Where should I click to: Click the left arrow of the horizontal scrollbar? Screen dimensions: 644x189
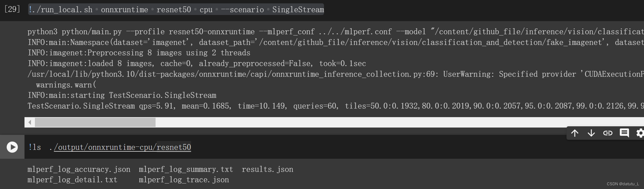(29, 122)
